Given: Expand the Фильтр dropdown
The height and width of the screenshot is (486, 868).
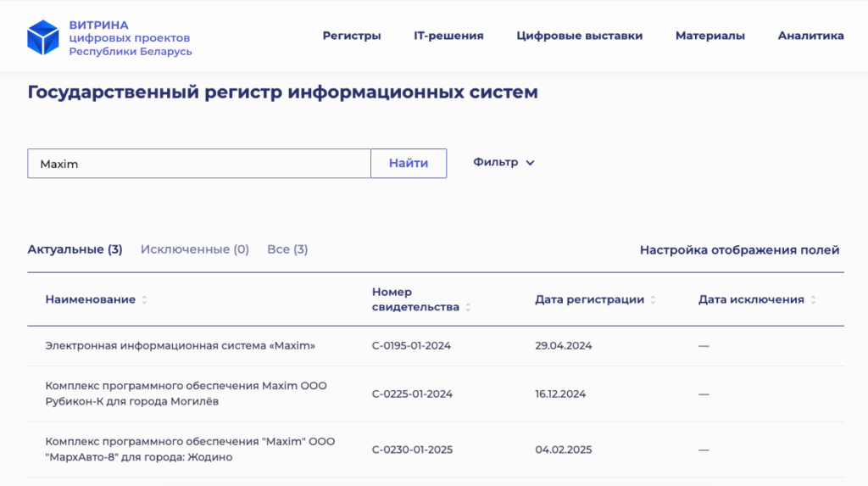Looking at the screenshot, I should point(504,162).
